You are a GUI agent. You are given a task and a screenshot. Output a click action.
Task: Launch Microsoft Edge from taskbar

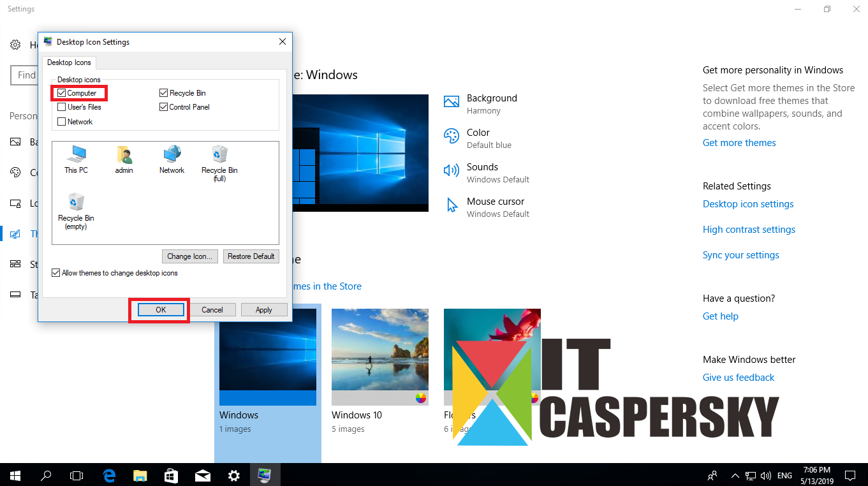pos(109,475)
